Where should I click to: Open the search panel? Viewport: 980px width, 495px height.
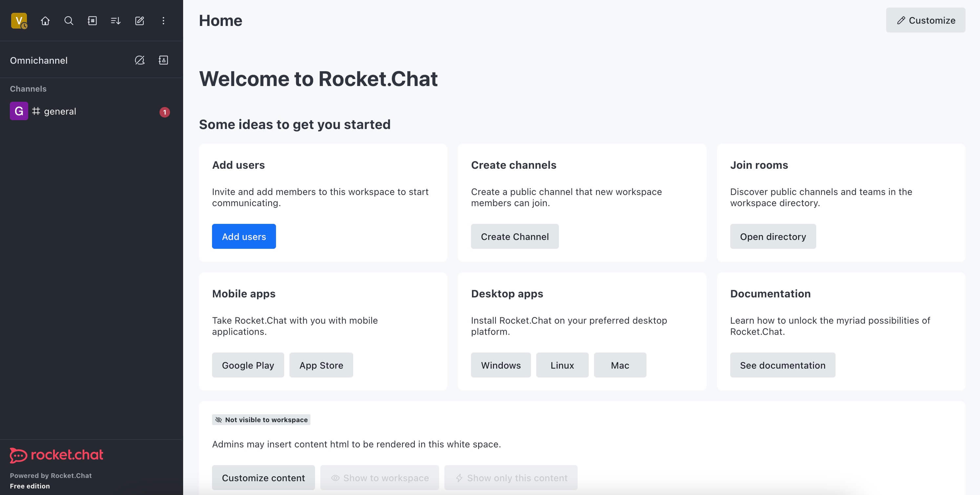pyautogui.click(x=68, y=20)
